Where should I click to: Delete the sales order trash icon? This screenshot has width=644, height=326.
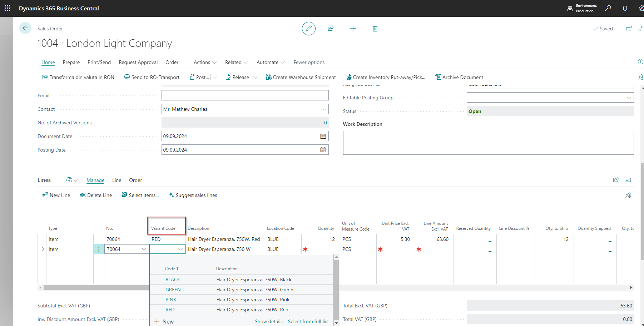375,29
